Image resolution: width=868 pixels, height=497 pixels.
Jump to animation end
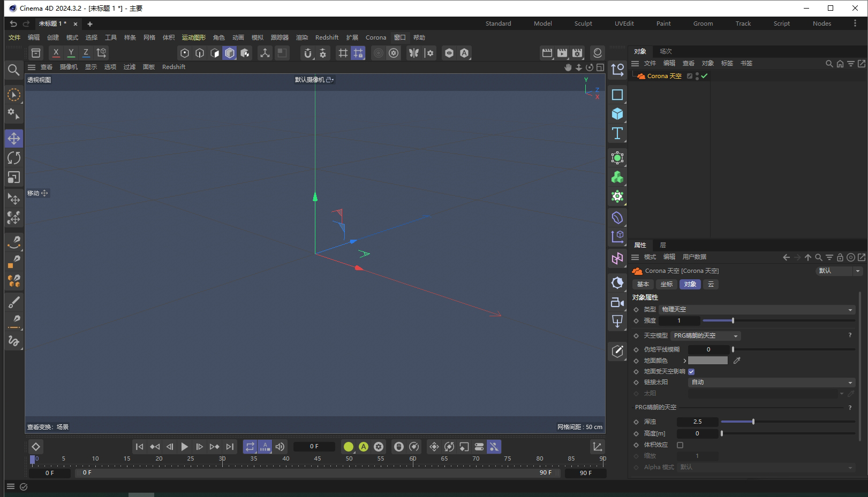tap(230, 447)
